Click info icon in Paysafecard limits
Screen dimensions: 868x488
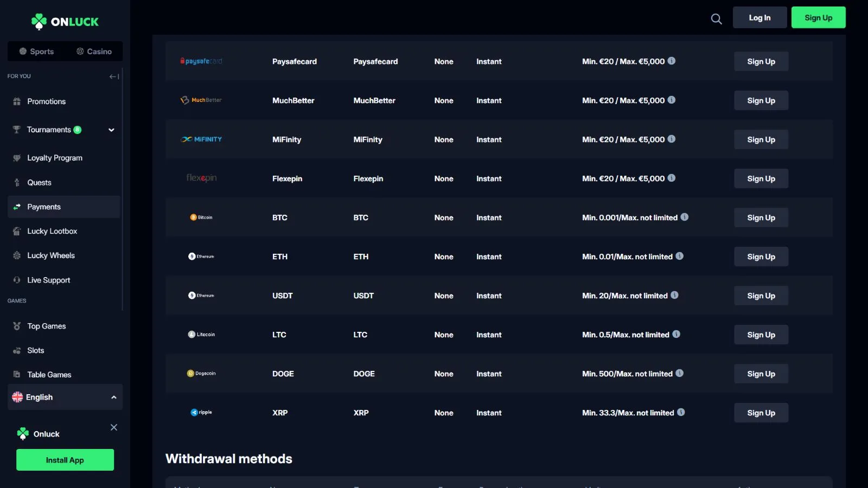coord(672,61)
